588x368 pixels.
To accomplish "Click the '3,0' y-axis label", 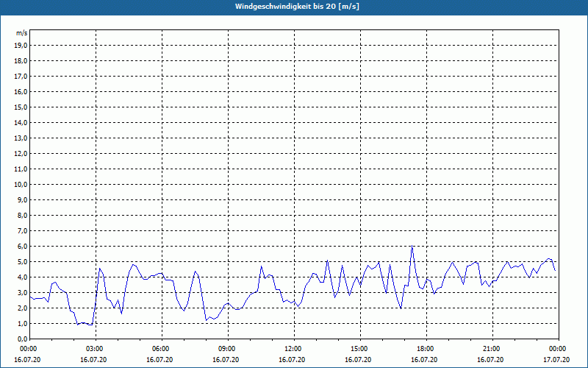I will [23, 292].
